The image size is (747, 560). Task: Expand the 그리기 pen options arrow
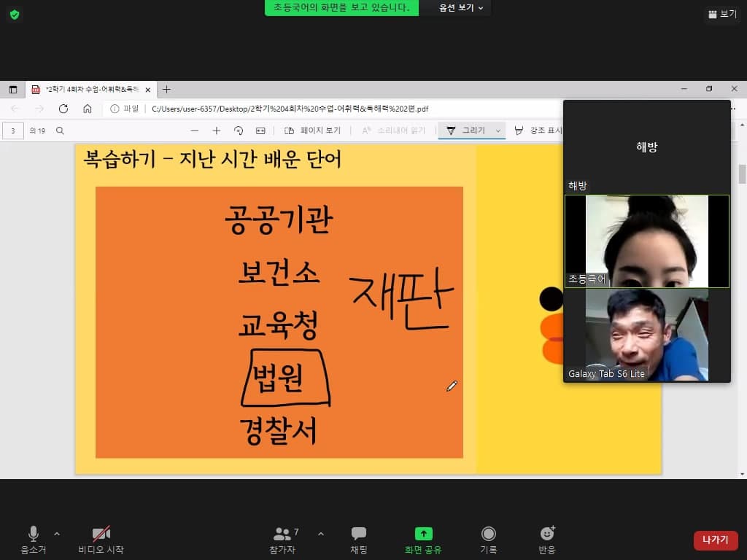pyautogui.click(x=498, y=131)
